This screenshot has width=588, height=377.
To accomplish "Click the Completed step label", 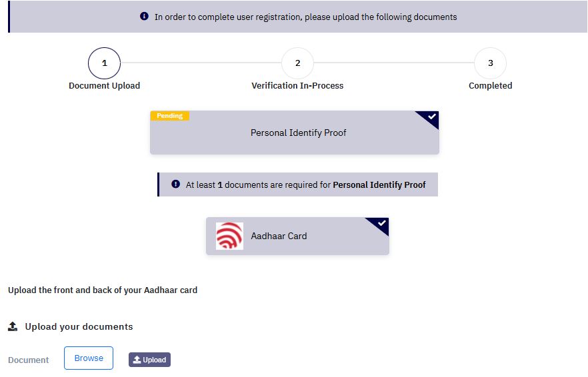I will tap(490, 86).
